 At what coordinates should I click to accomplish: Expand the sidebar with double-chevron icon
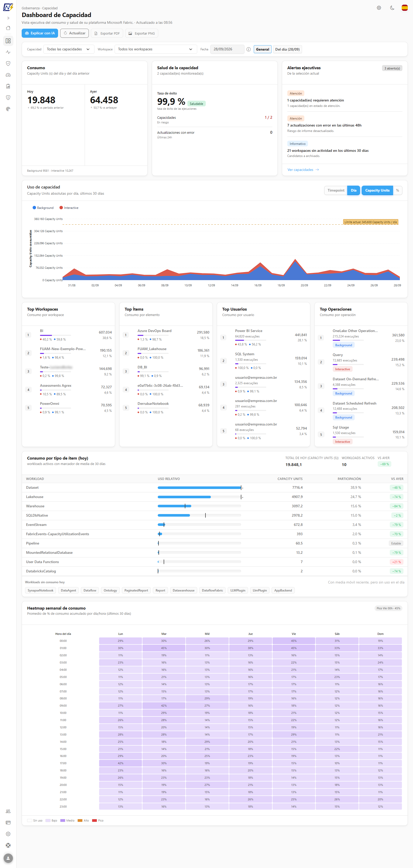click(8, 18)
